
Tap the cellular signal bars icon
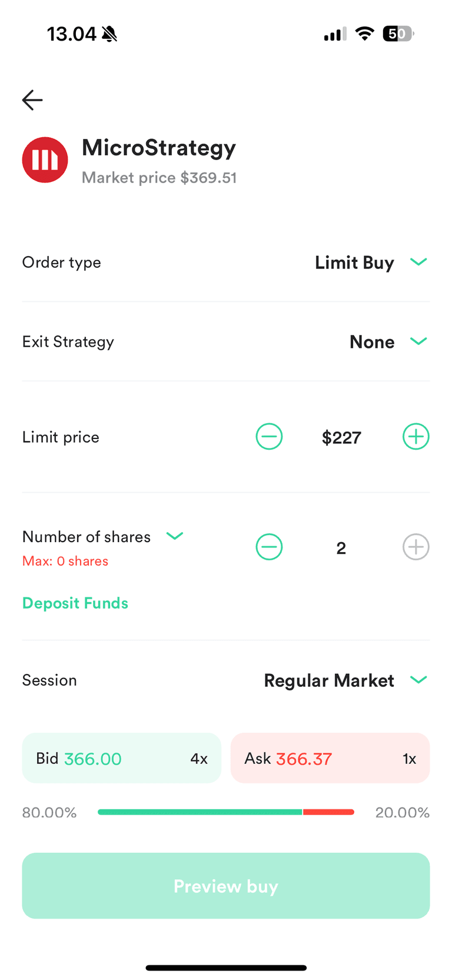(335, 35)
